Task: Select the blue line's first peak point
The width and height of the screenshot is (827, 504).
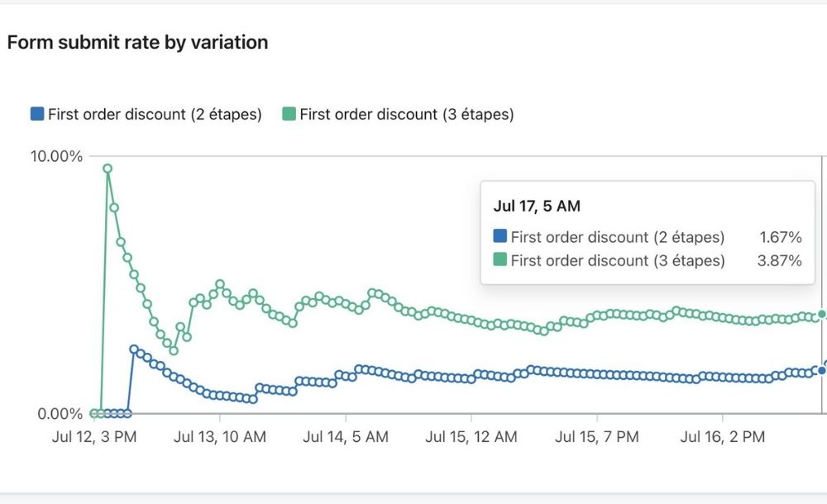Action: point(134,349)
